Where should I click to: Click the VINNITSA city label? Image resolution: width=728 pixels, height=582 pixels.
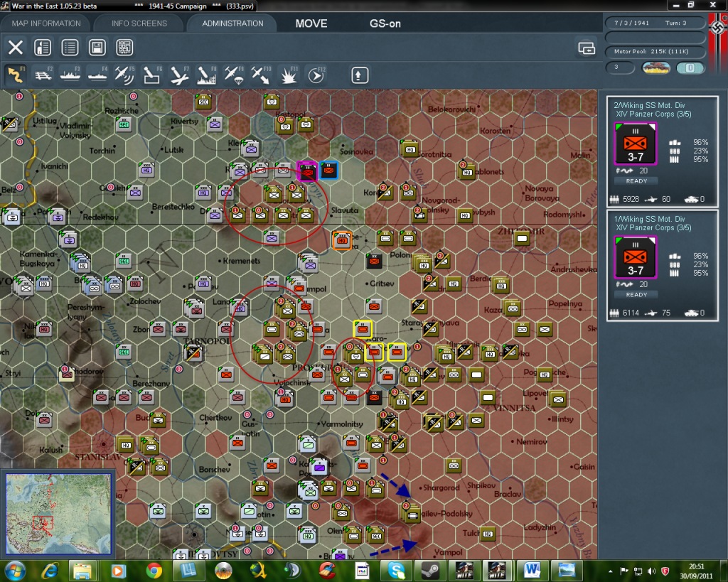(x=515, y=408)
